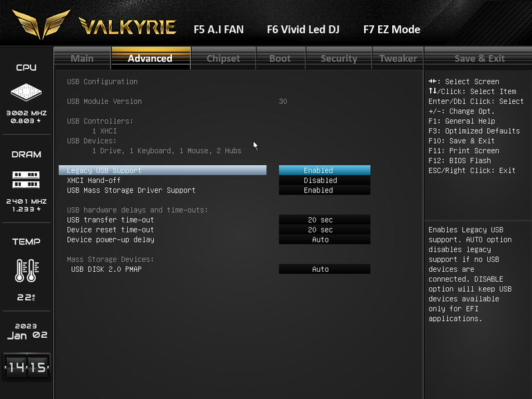This screenshot has width=532, height=399.
Task: Launch F5 A.I FAN utility
Action: point(218,29)
